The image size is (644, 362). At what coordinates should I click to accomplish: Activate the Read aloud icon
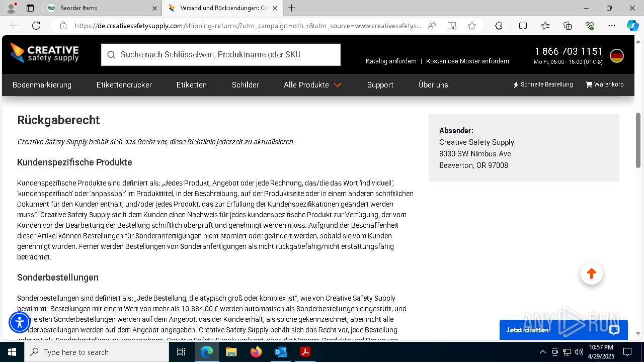click(x=432, y=26)
